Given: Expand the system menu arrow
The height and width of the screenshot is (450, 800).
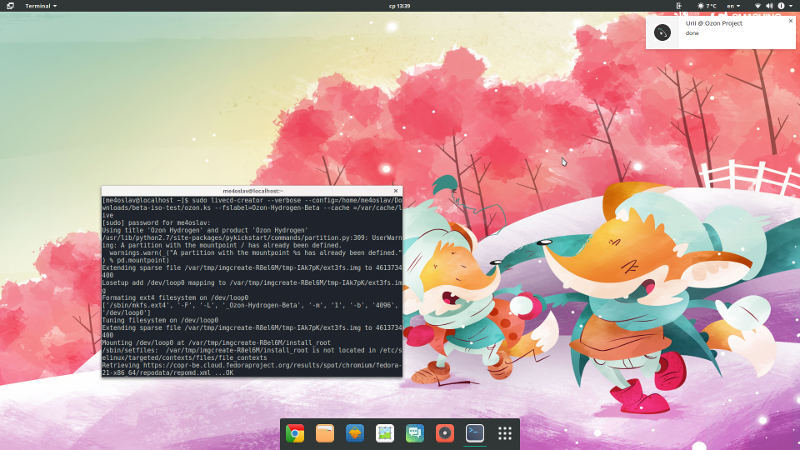Looking at the screenshot, I should [791, 6].
